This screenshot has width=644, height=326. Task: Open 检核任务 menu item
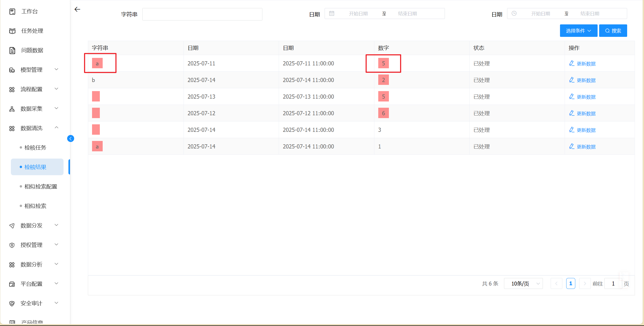(x=35, y=147)
